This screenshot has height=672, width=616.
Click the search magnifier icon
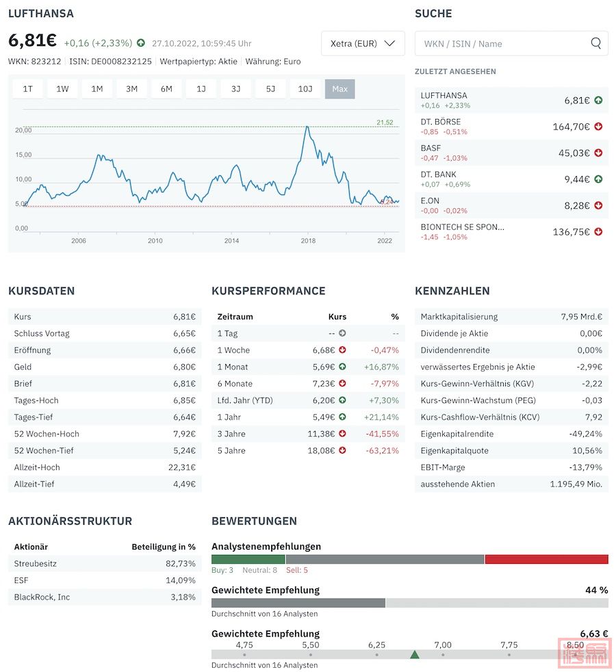pyautogui.click(x=596, y=43)
